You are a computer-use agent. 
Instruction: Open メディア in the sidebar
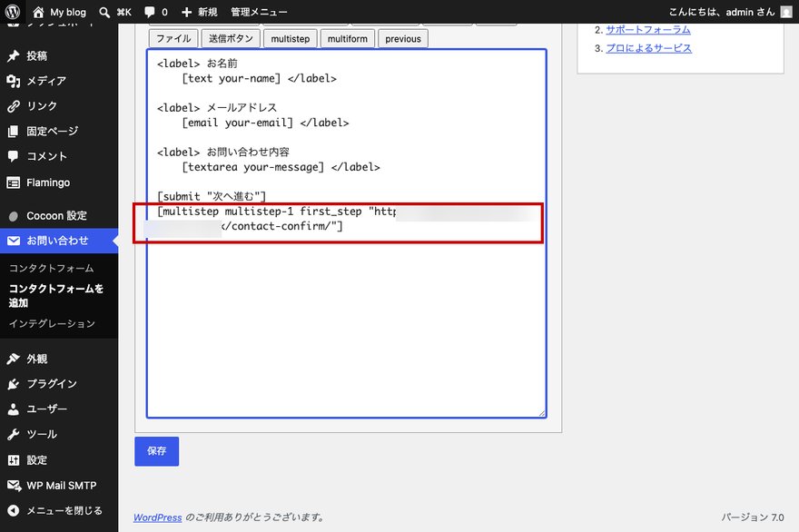46,81
